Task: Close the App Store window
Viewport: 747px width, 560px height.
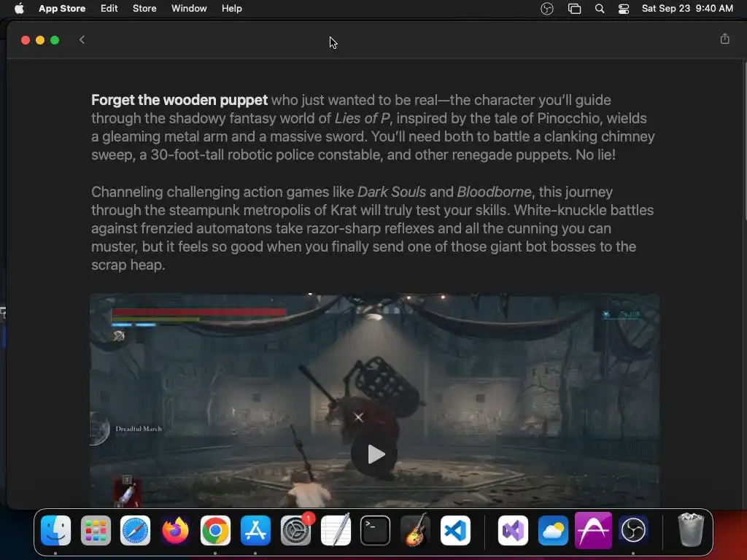Action: (26, 40)
